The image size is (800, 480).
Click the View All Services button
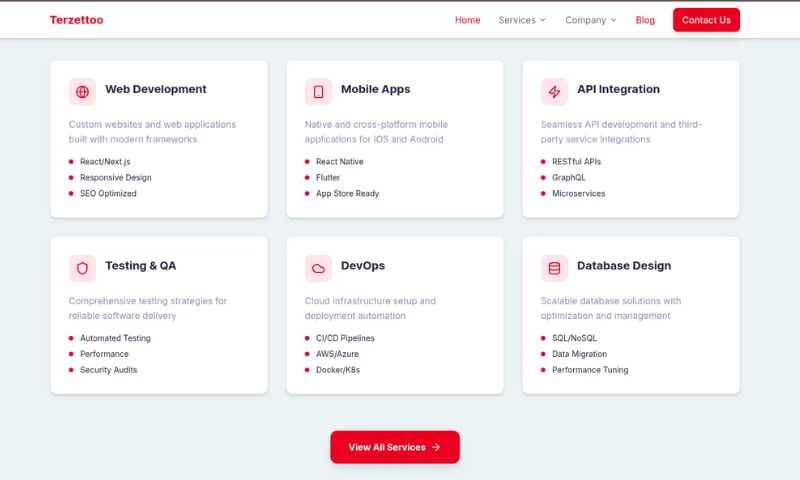394,447
